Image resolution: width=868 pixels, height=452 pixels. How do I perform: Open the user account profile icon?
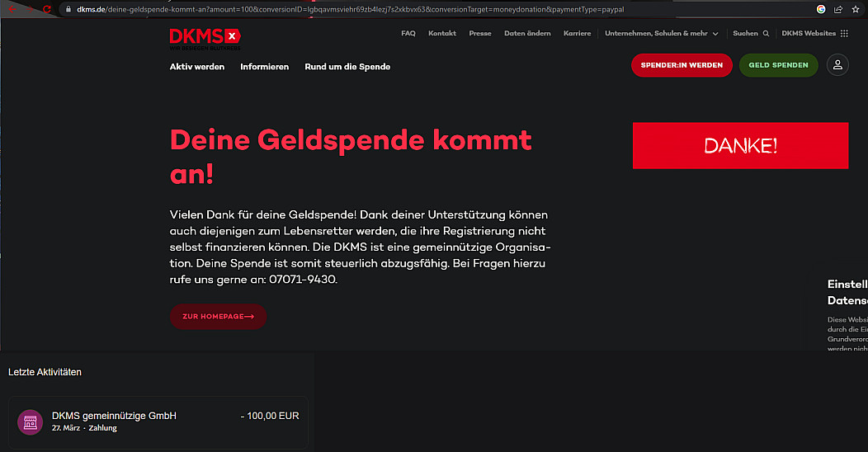coord(837,65)
